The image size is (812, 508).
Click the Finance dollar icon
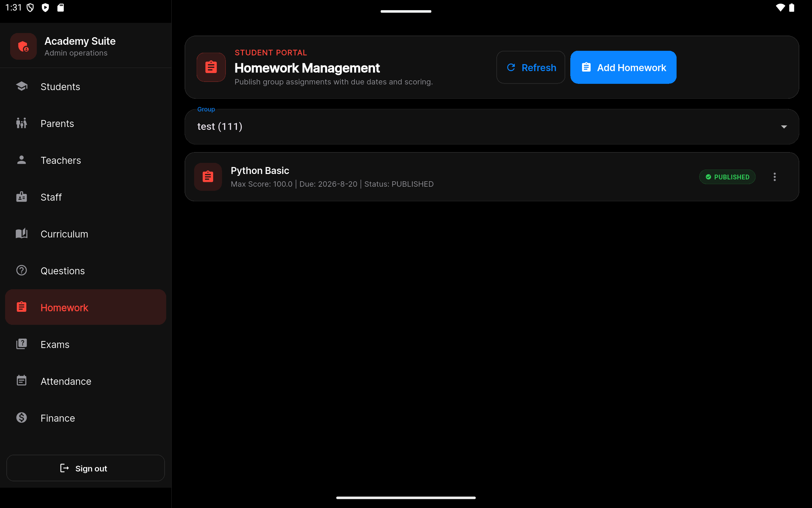point(22,418)
